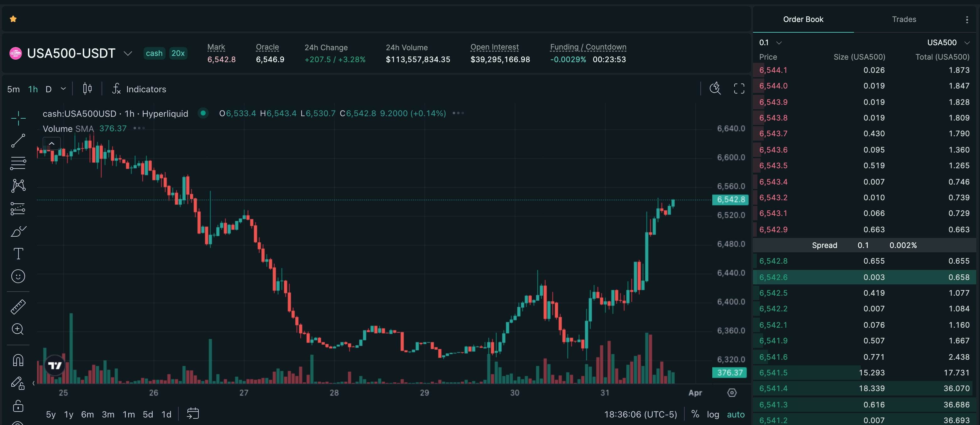This screenshot has width=980, height=425.
Task: Toggle magnet mode for drawings
Action: (x=18, y=360)
